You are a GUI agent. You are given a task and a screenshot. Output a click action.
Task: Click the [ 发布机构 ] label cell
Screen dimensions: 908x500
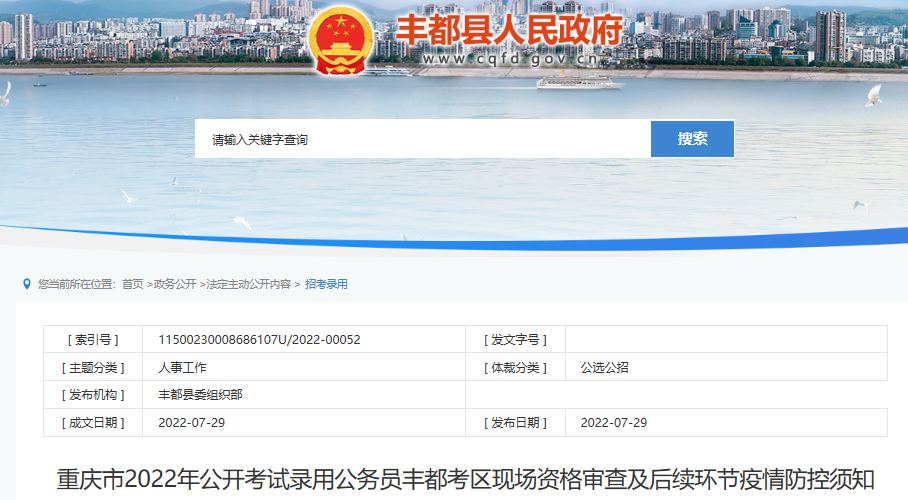click(x=93, y=395)
